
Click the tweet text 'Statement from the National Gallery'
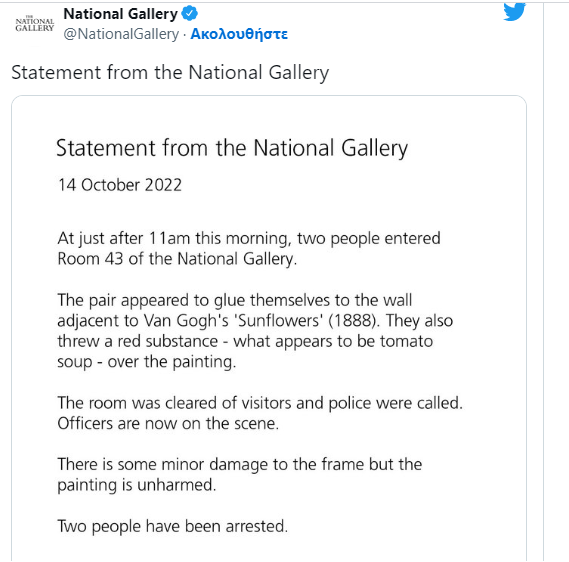coord(170,73)
